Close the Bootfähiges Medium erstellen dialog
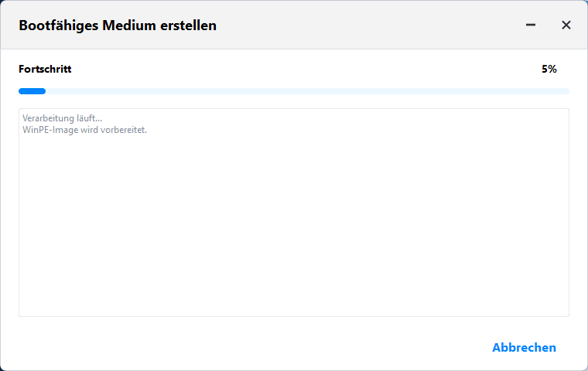 pos(566,25)
